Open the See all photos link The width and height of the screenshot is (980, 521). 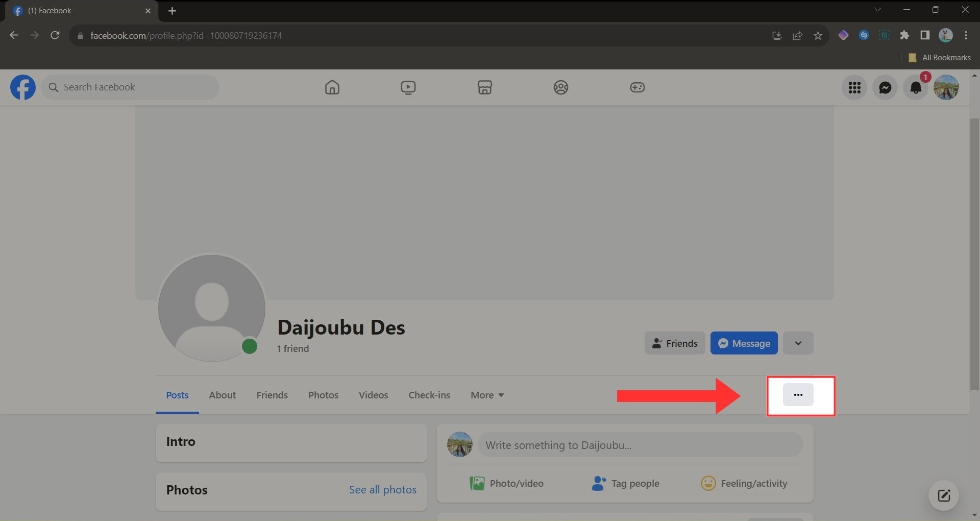click(382, 490)
